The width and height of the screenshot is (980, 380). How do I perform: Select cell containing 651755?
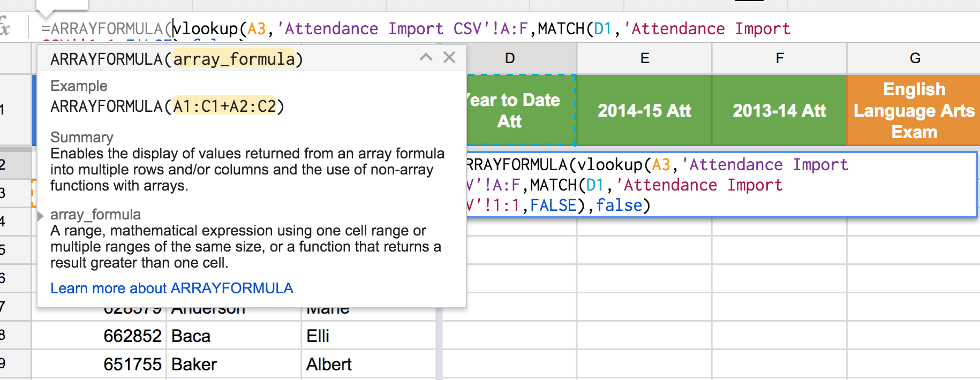click(x=99, y=364)
